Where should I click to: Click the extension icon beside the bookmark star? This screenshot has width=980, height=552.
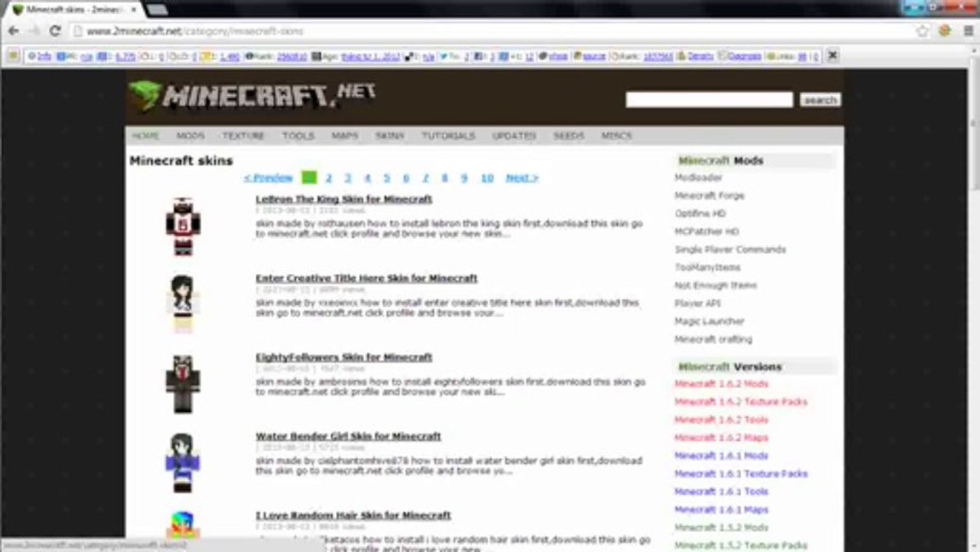[x=945, y=31]
